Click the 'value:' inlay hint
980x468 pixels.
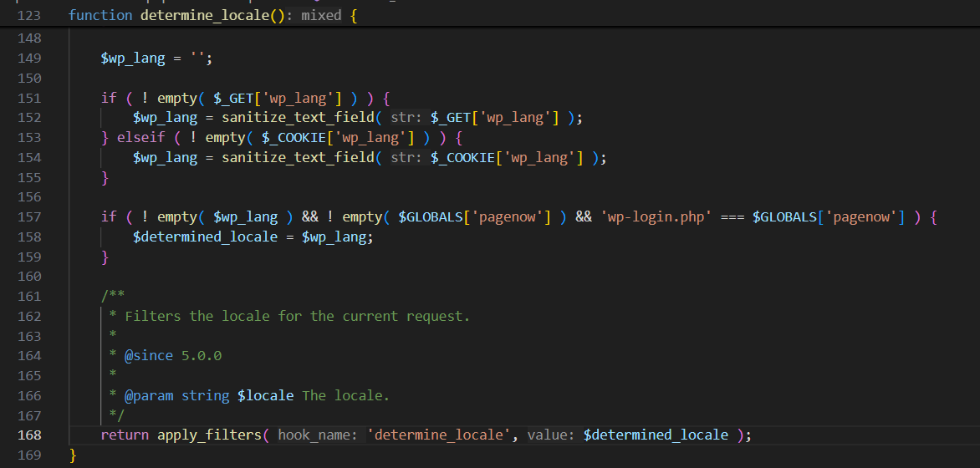click(551, 435)
